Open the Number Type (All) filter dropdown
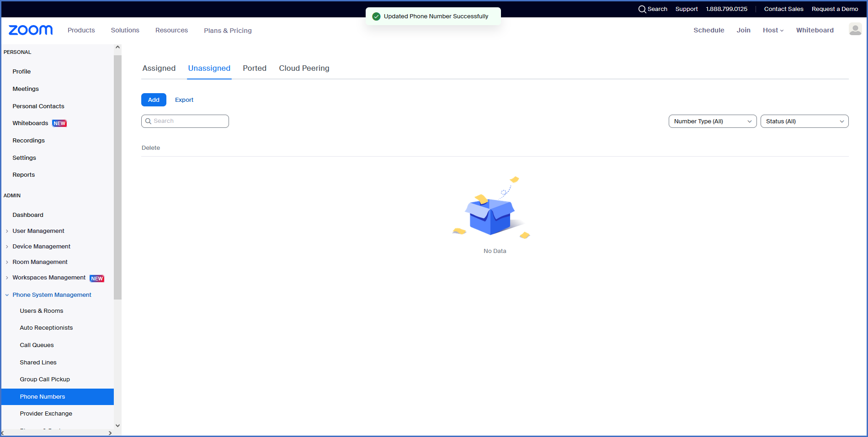Image resolution: width=868 pixels, height=437 pixels. click(x=712, y=121)
